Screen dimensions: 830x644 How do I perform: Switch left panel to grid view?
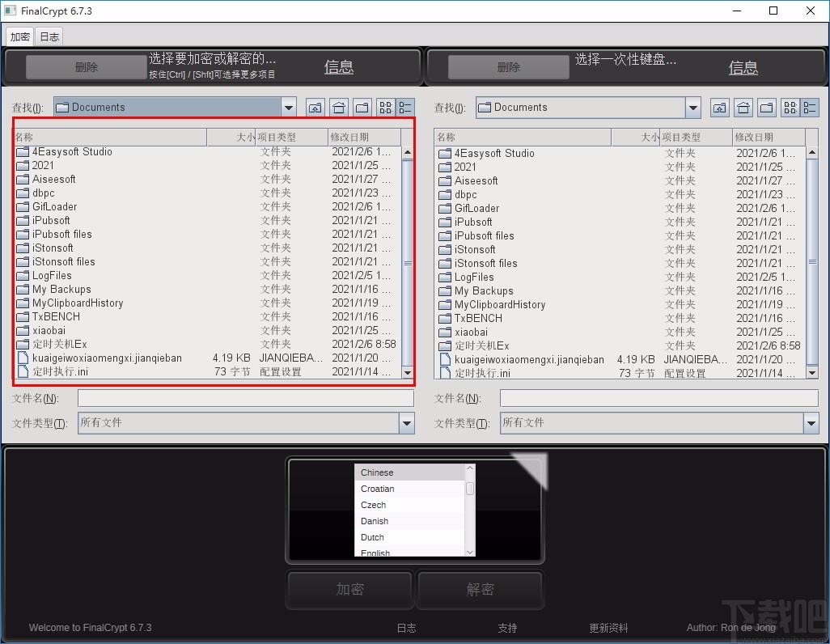click(385, 107)
